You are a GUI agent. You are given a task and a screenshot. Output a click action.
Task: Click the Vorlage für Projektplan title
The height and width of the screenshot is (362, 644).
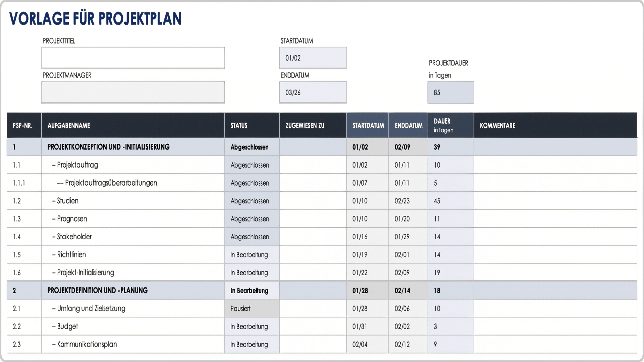pyautogui.click(x=95, y=18)
